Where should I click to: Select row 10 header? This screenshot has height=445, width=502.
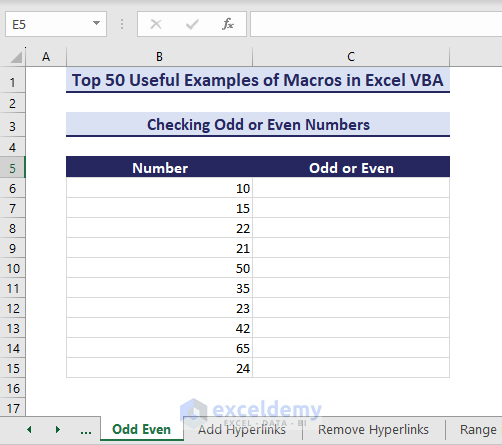tap(12, 269)
